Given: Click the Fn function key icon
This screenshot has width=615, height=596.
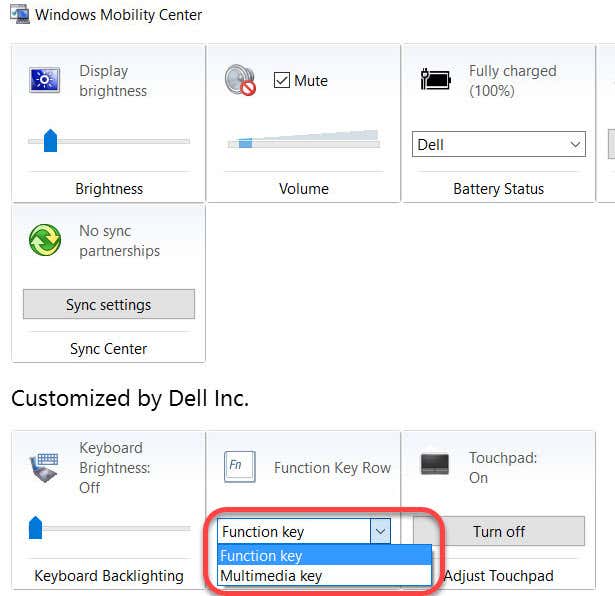Looking at the screenshot, I should point(236,466).
